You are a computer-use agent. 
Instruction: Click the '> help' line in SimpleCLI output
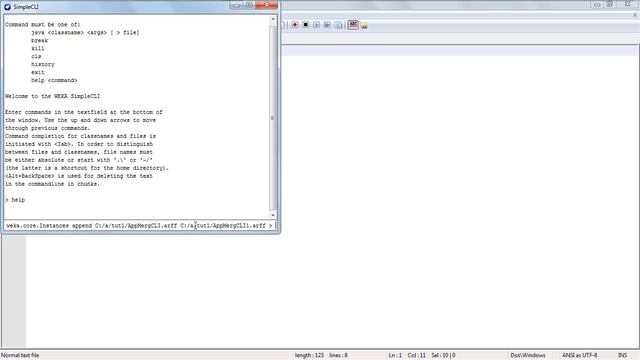pos(15,200)
